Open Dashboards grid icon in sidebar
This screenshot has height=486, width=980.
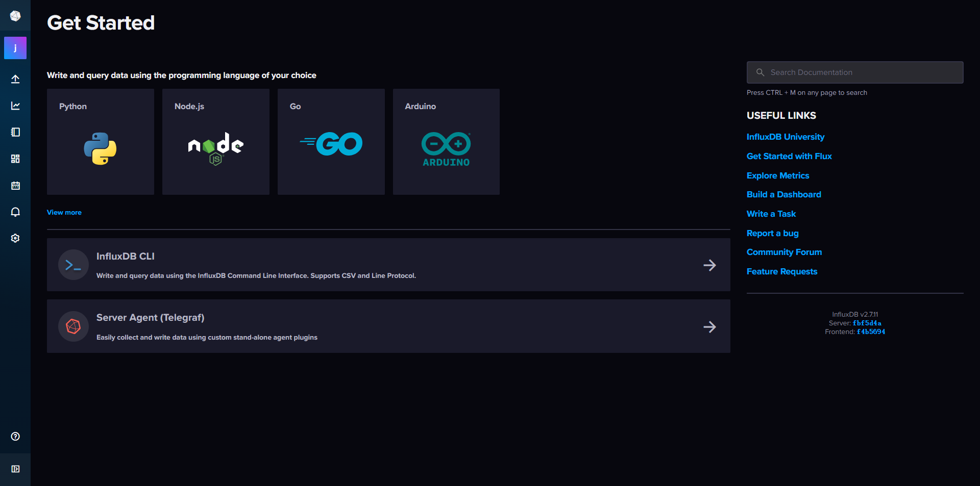15,159
